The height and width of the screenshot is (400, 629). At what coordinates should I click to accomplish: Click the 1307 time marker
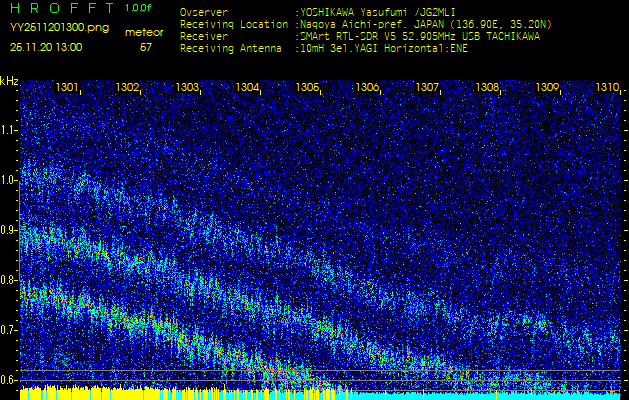pyautogui.click(x=428, y=87)
